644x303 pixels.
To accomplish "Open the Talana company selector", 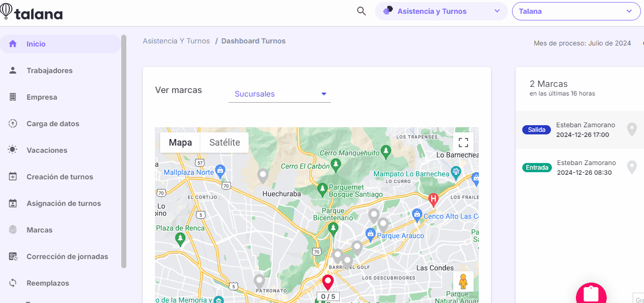I will click(575, 11).
